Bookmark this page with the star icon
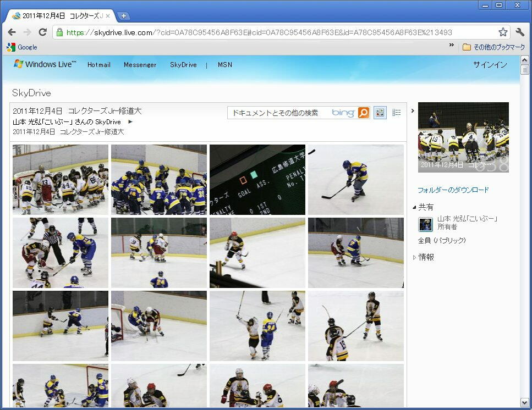The height and width of the screenshot is (410, 532). (x=502, y=32)
